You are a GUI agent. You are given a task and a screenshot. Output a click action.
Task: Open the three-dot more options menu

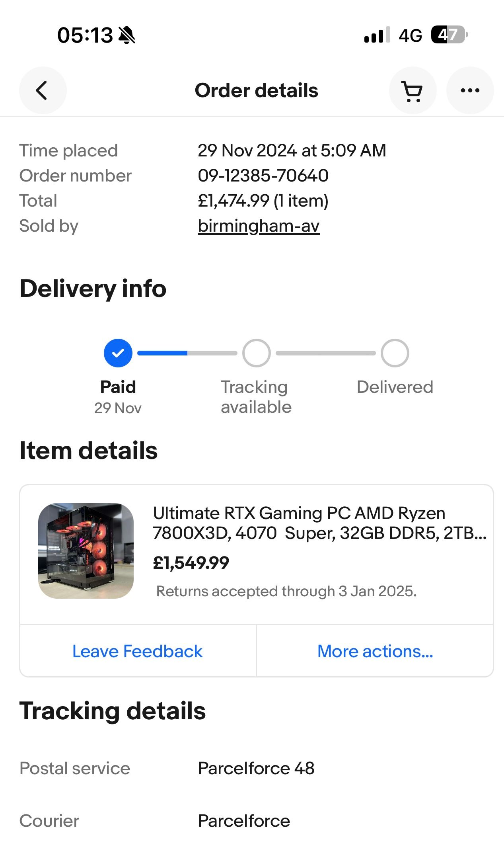(x=470, y=91)
